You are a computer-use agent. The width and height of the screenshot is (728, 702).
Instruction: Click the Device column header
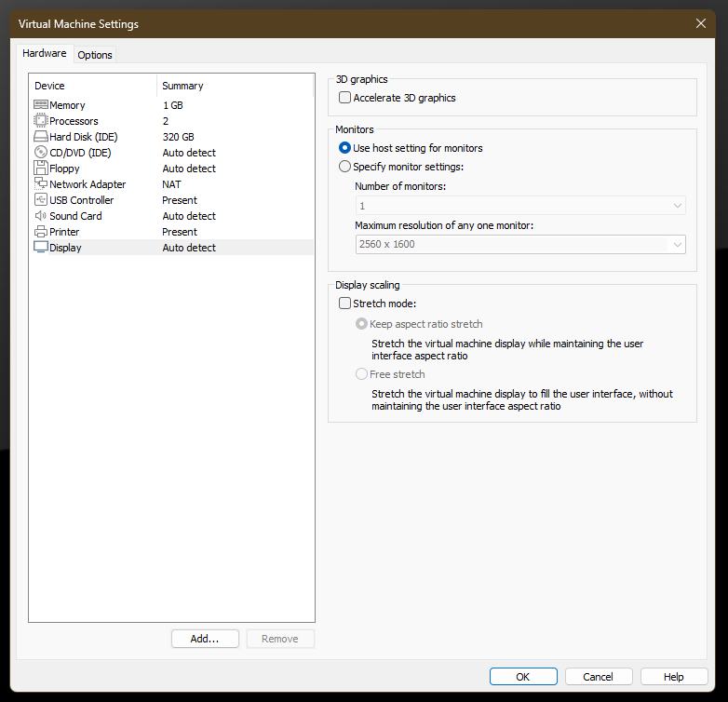tap(93, 86)
